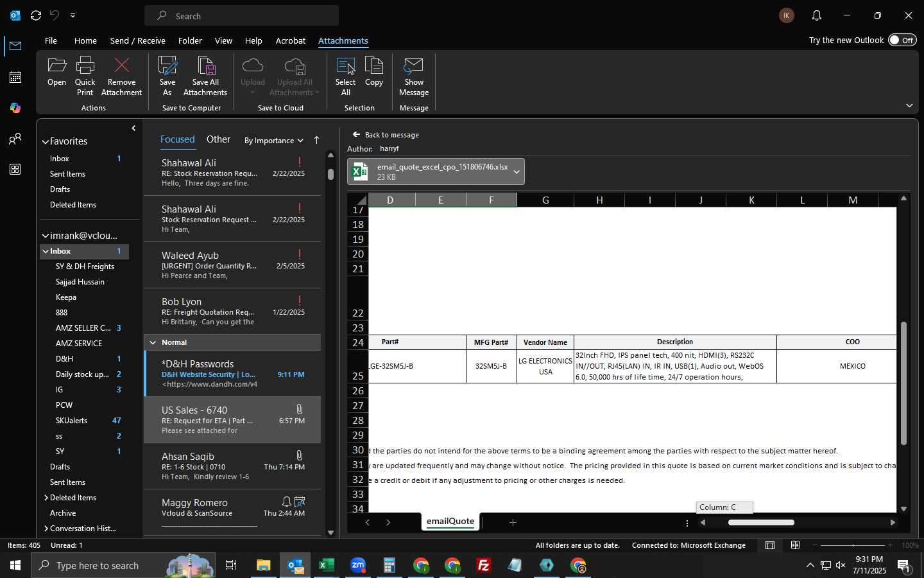Select the Focused inbox tab
The height and width of the screenshot is (578, 924).
pyautogui.click(x=177, y=139)
